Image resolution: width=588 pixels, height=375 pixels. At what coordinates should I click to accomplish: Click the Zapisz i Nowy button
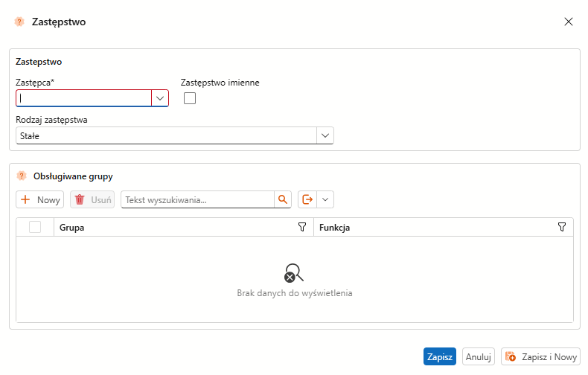541,356
